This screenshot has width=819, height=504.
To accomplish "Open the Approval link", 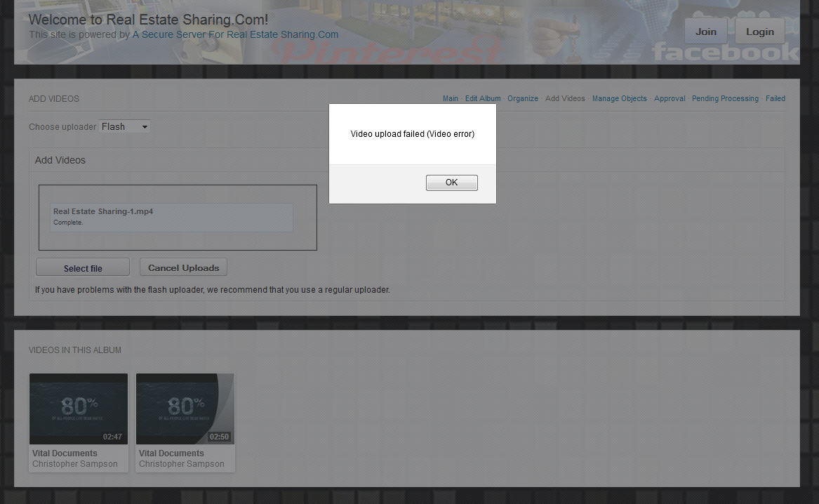I will (x=669, y=98).
